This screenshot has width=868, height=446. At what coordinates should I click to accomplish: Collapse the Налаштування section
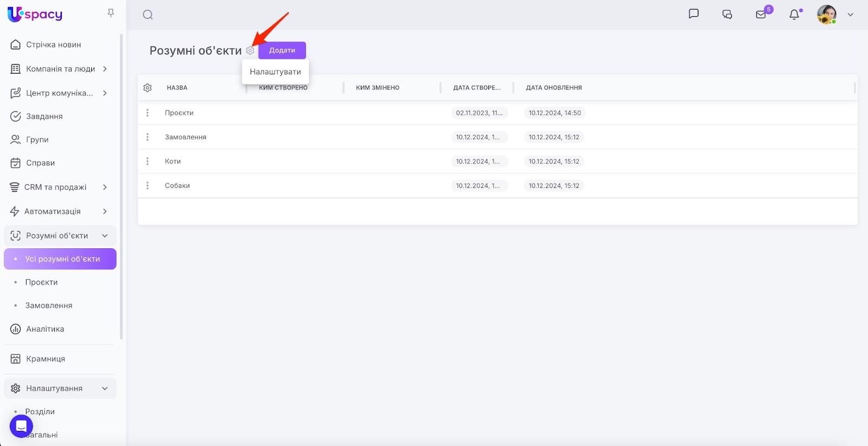coord(105,389)
